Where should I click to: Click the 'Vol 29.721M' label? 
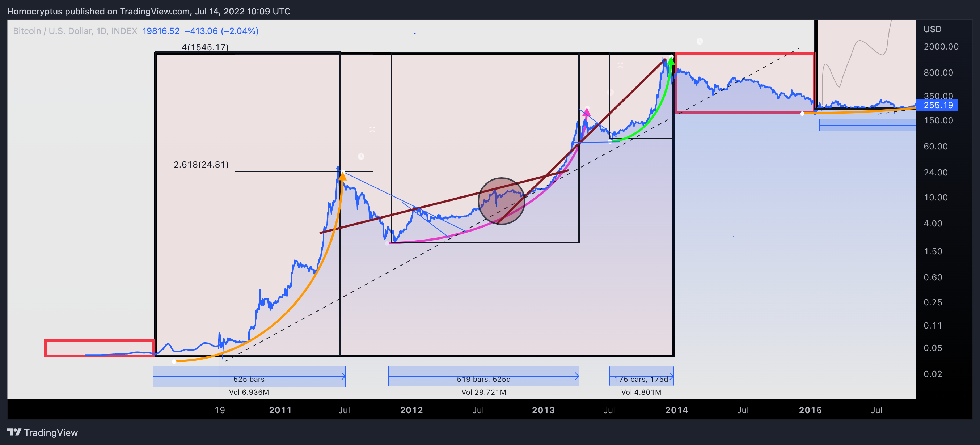click(483, 392)
